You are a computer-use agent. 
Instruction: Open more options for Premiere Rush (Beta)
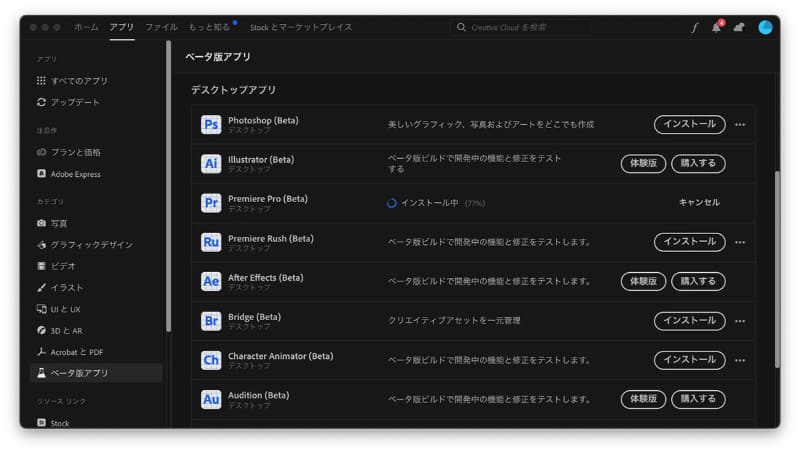click(740, 242)
